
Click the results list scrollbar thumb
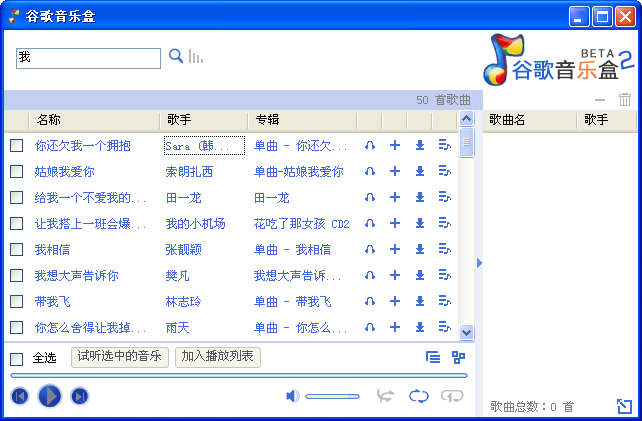(466, 142)
